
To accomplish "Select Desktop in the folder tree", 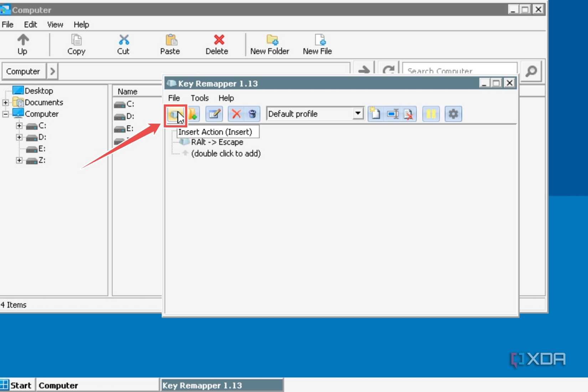I will point(38,91).
